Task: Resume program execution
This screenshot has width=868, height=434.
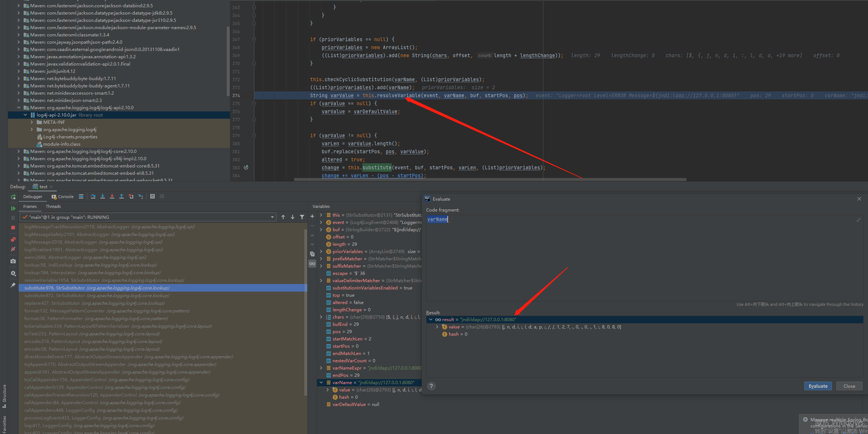Action: (x=13, y=208)
